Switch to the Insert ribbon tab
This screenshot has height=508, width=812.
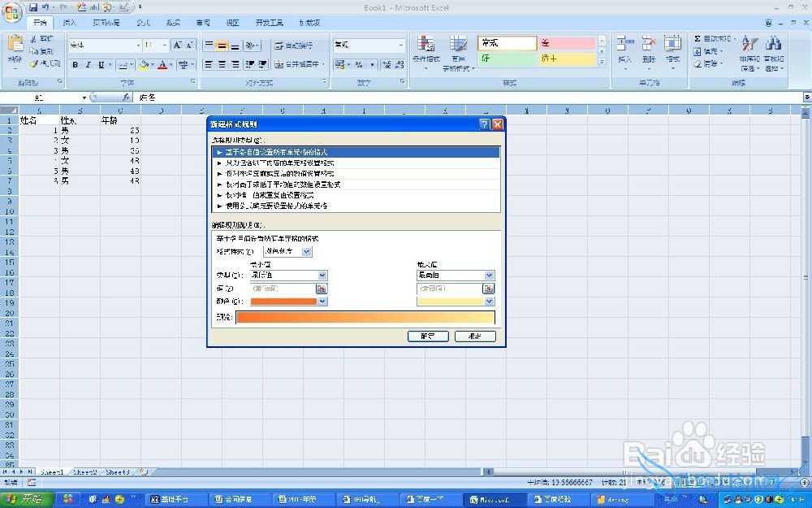70,23
